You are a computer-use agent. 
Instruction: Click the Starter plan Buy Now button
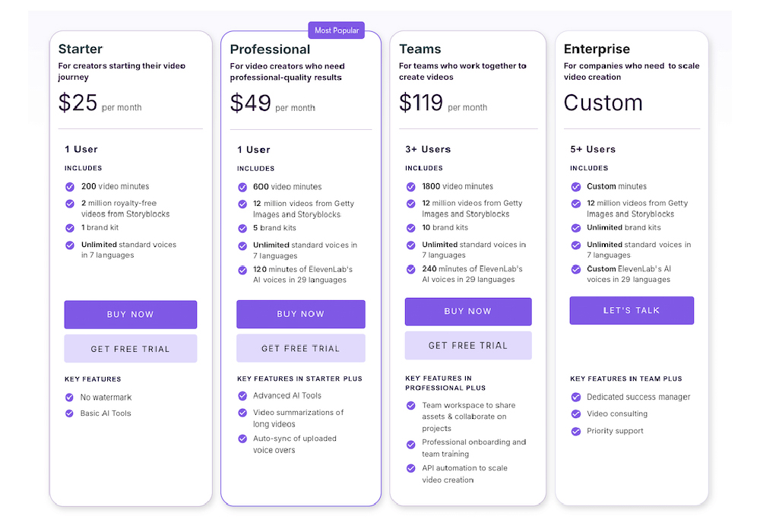click(131, 315)
